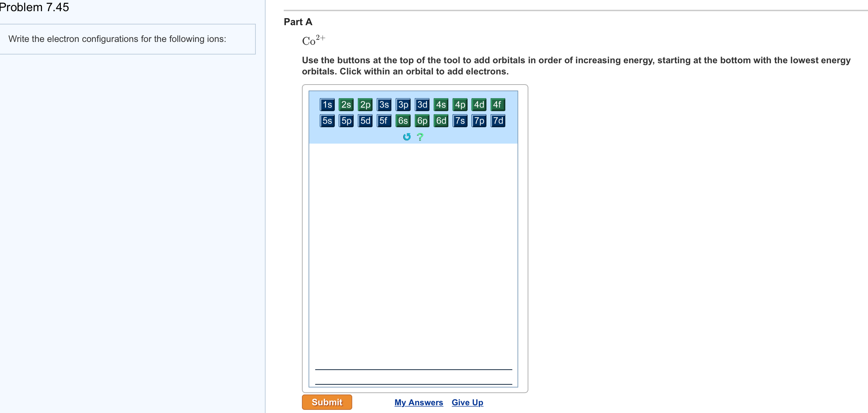Image resolution: width=868 pixels, height=413 pixels.
Task: Add the 6p orbital
Action: point(422,121)
